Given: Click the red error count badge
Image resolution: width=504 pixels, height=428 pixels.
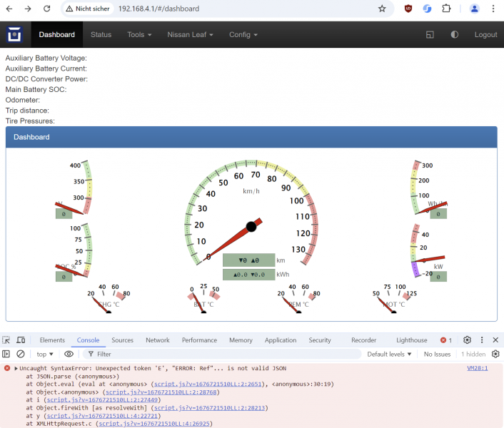Looking at the screenshot, I should point(446,340).
